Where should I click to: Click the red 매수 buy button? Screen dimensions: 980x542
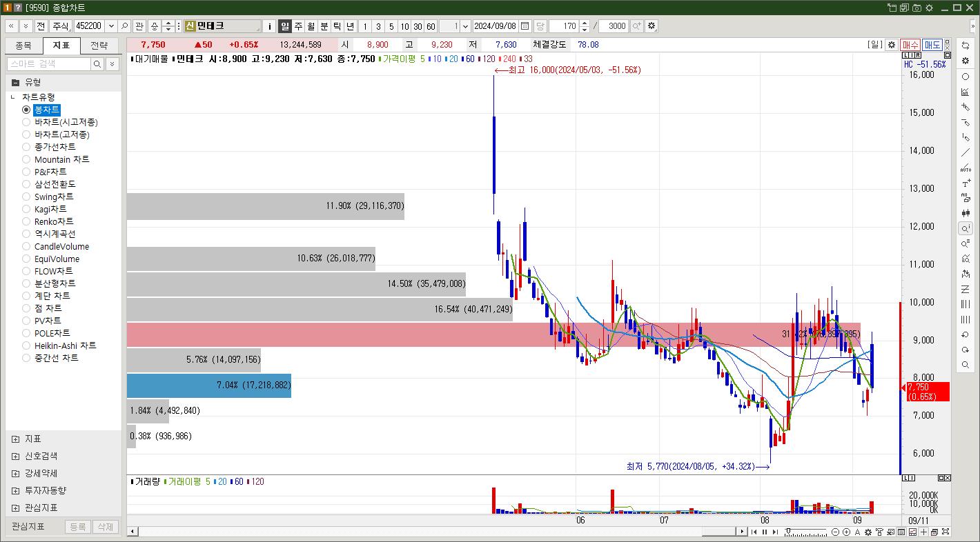pyautogui.click(x=910, y=45)
